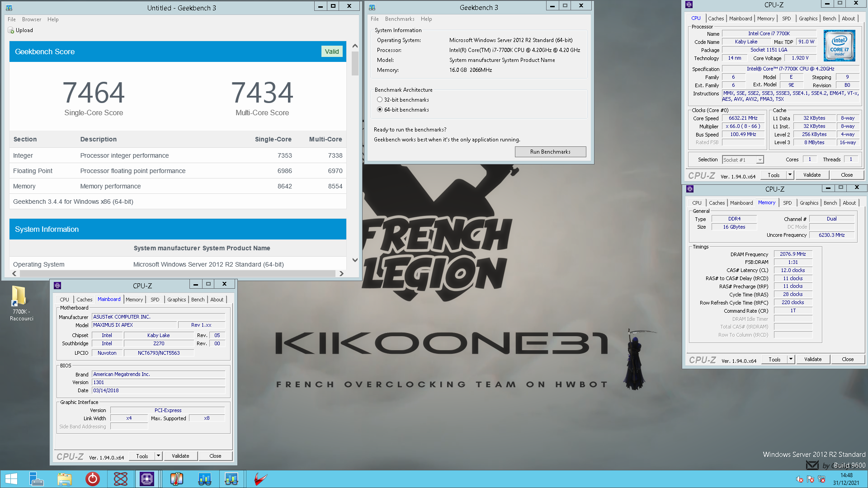Click the right arrow of Geekbench horizontal scrollbar
This screenshot has height=488, width=868.
341,273
